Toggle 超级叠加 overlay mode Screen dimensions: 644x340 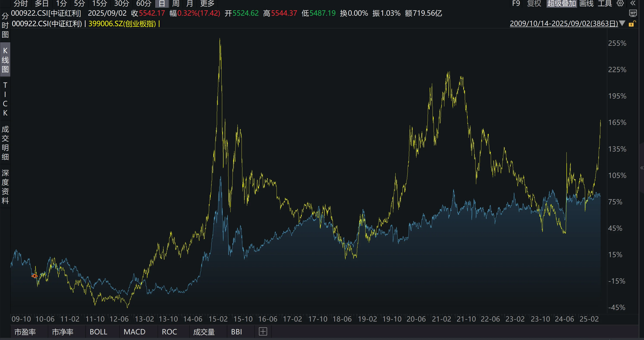pos(561,3)
